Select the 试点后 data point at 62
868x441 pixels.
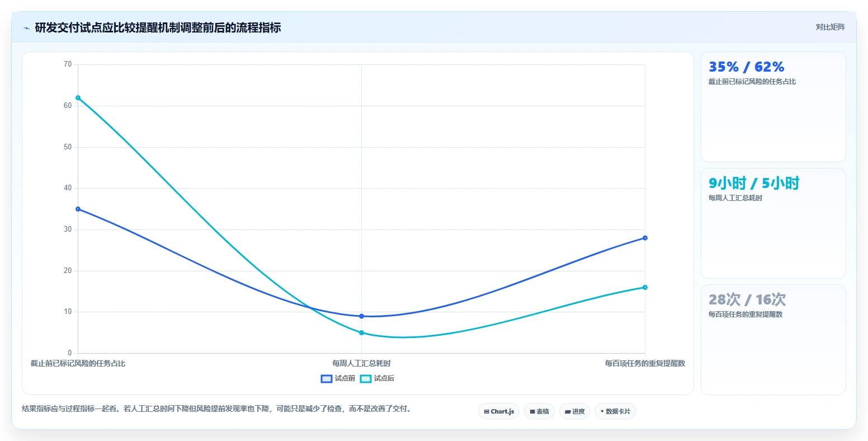click(x=78, y=98)
